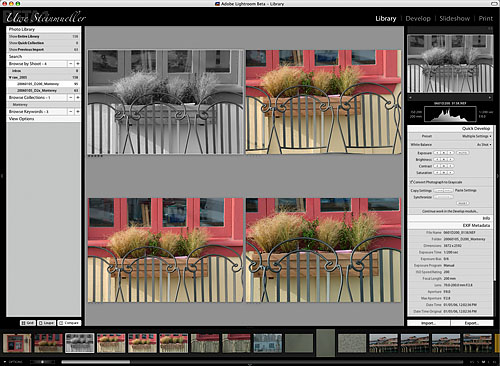Add a new shoot with plus icon
Screen dimensions: 500x366
pyautogui.click(x=78, y=64)
